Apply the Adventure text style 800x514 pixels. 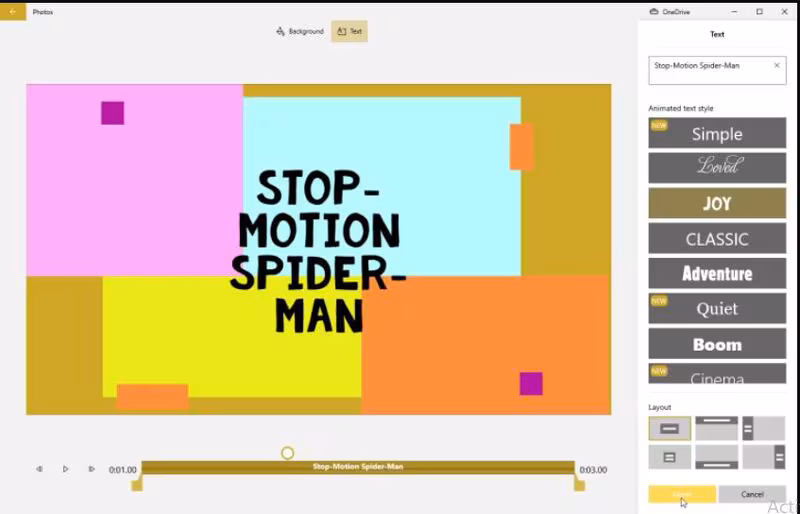pos(717,273)
